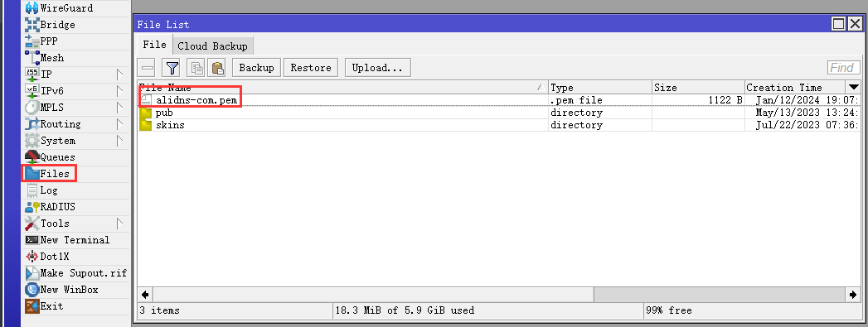Launch New Terminal

point(67,240)
